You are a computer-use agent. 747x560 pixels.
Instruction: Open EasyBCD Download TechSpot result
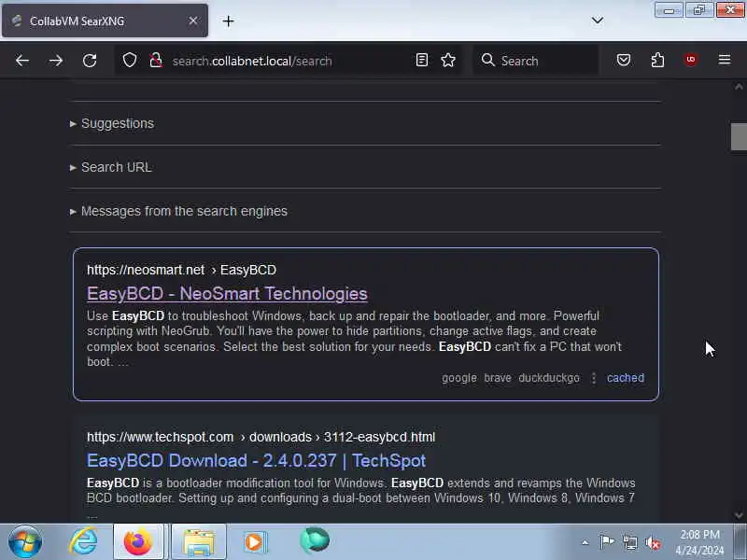coord(256,460)
